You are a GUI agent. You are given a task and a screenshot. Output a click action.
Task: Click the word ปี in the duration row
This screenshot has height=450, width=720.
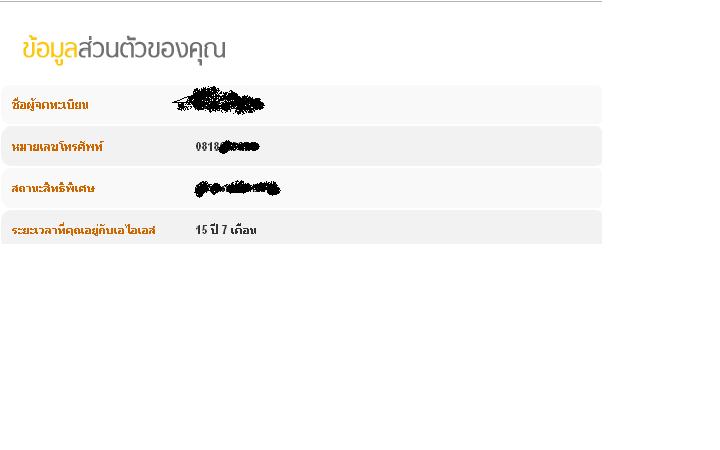coord(214,229)
